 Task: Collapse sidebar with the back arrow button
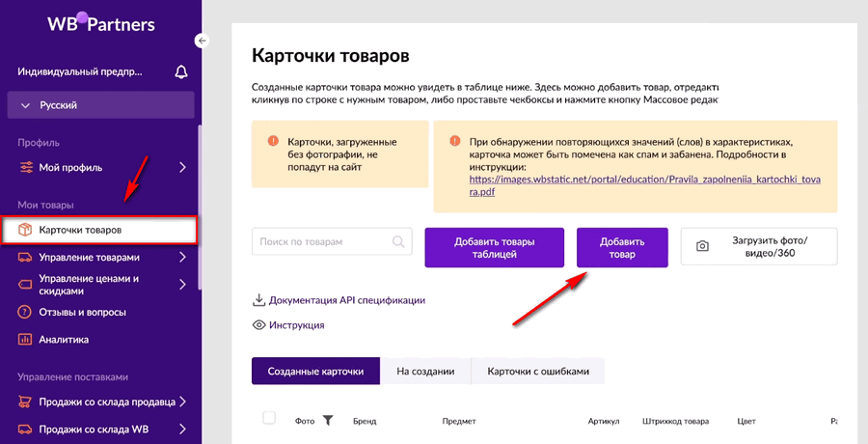click(203, 41)
